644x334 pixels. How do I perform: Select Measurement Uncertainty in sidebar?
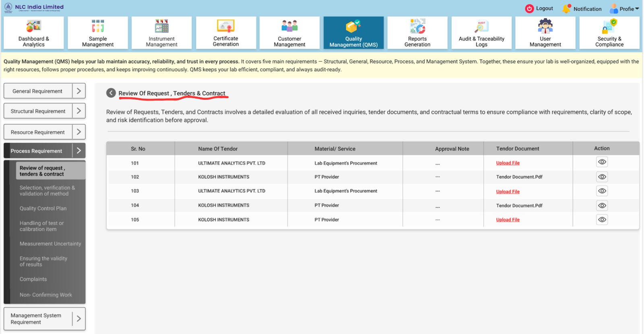(x=50, y=244)
